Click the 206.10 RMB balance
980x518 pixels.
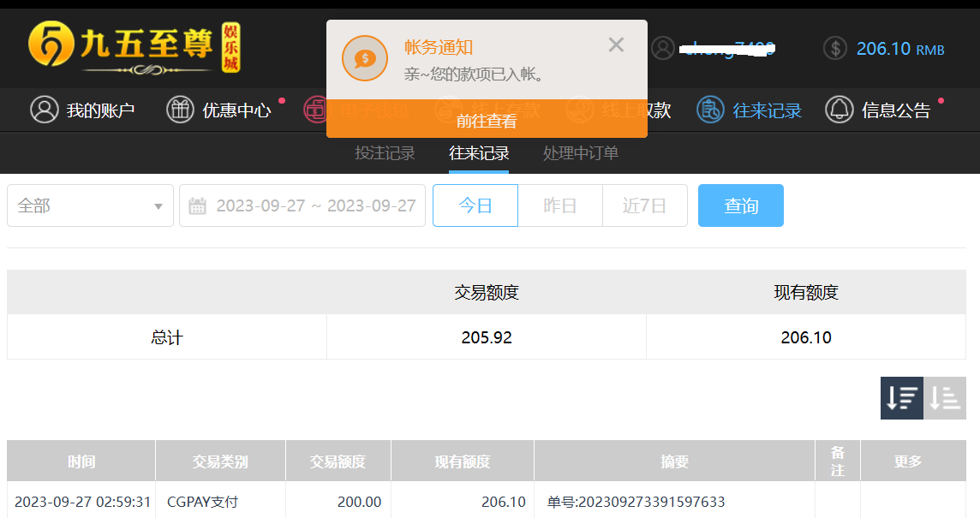900,49
